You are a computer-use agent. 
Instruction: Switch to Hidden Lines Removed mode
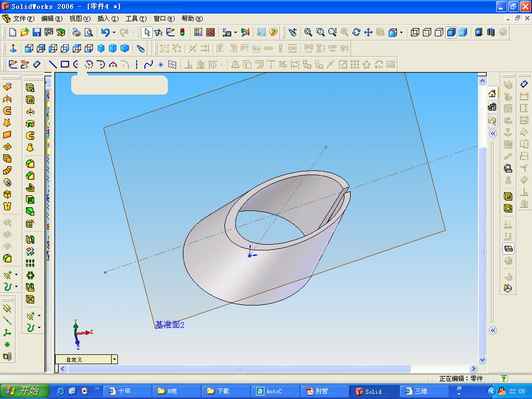[439, 32]
